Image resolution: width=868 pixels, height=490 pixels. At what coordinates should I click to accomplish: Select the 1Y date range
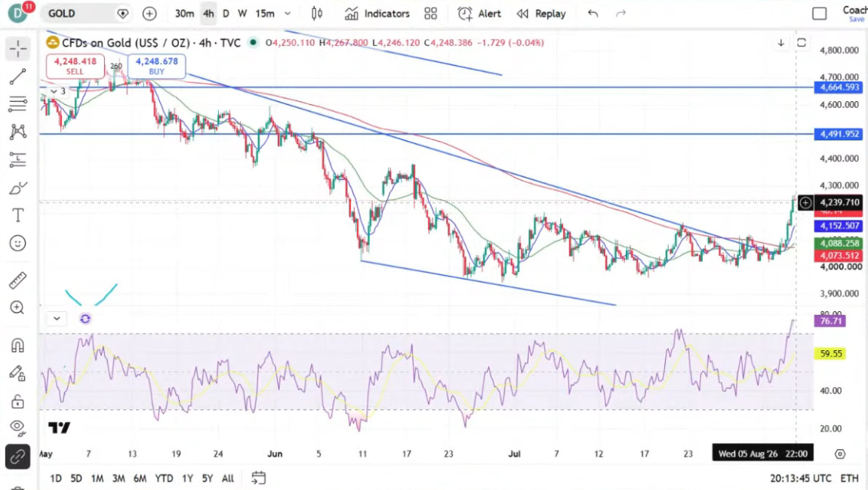pos(188,478)
